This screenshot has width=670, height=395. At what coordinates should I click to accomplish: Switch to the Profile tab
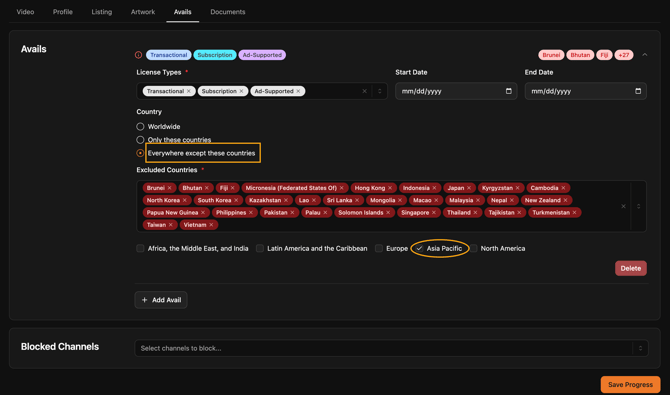(63, 12)
